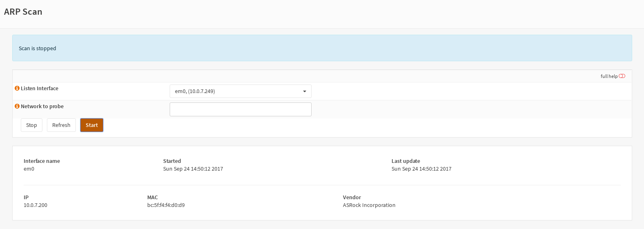This screenshot has height=229, width=644.
Task: Click the Started column header
Action: click(x=172, y=161)
